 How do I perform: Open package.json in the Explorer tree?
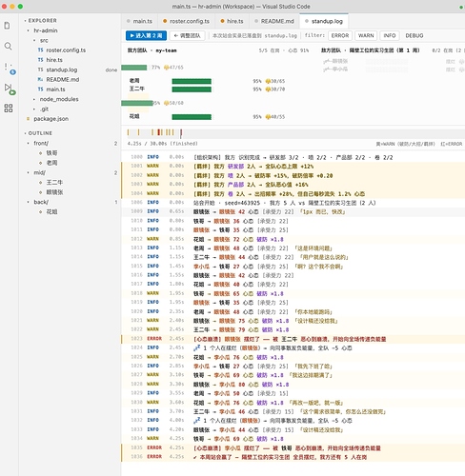(x=51, y=119)
